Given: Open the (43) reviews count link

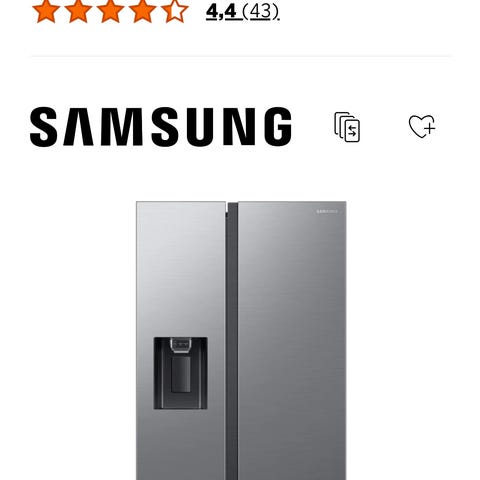Looking at the screenshot, I should click(260, 12).
